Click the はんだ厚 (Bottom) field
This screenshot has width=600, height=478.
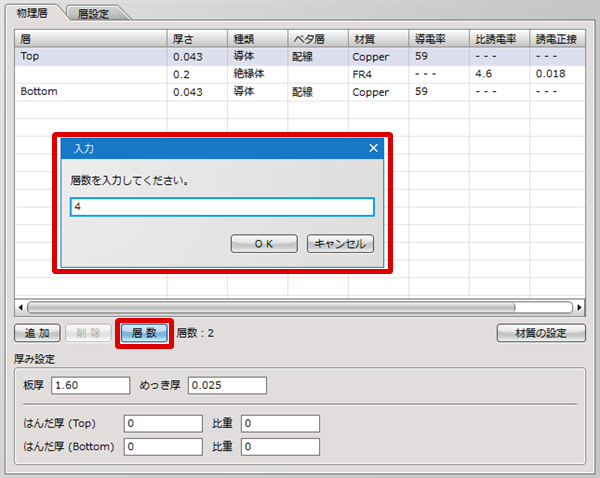[x=163, y=446]
